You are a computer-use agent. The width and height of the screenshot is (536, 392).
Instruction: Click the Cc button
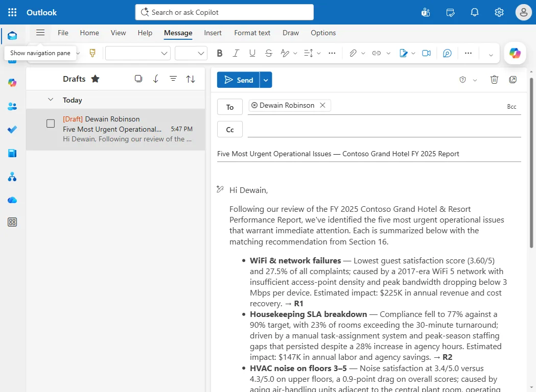pyautogui.click(x=230, y=130)
